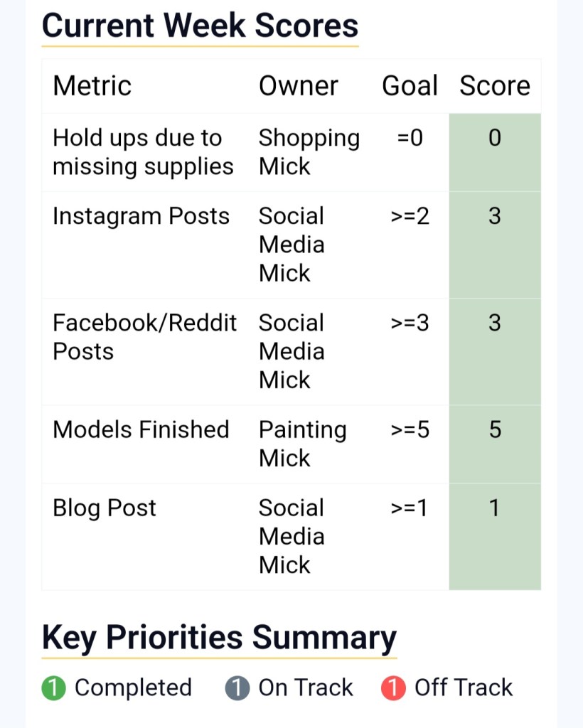Click the Goal column header

point(410,86)
